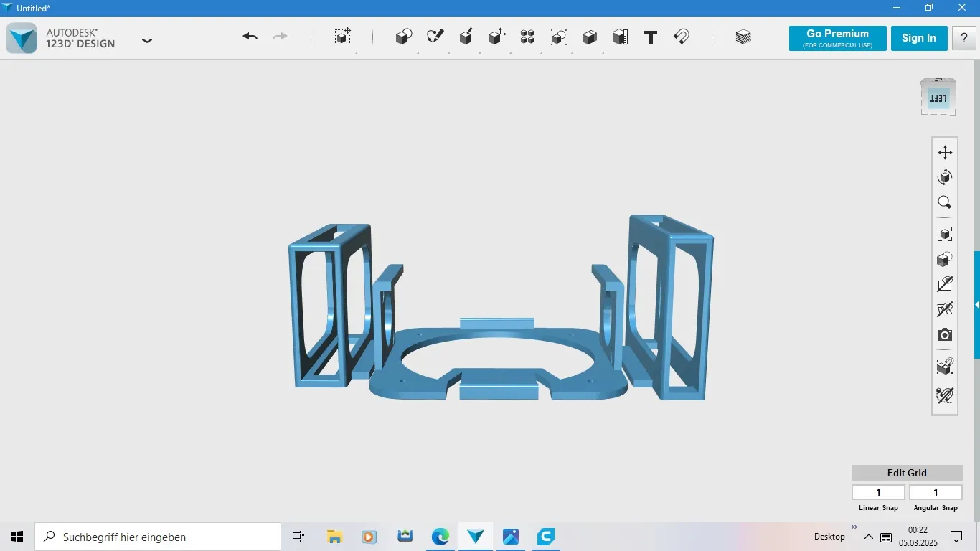Image resolution: width=980 pixels, height=551 pixels.
Task: Open the Measure tool
Action: [621, 37]
